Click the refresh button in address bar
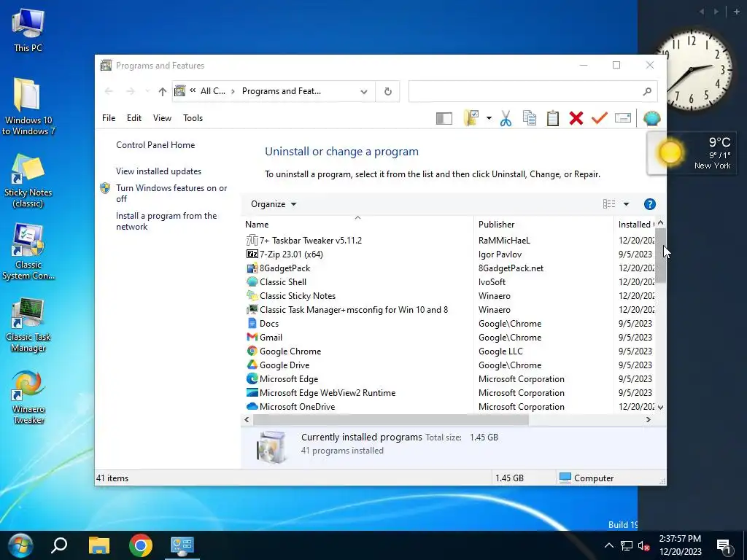Image resolution: width=747 pixels, height=560 pixels. (388, 91)
